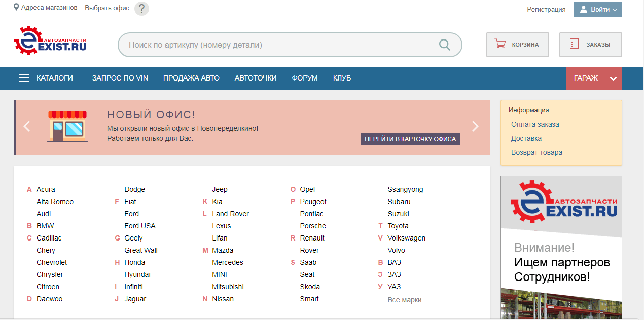
Task: Click the question mark help icon
Action: [x=142, y=9]
